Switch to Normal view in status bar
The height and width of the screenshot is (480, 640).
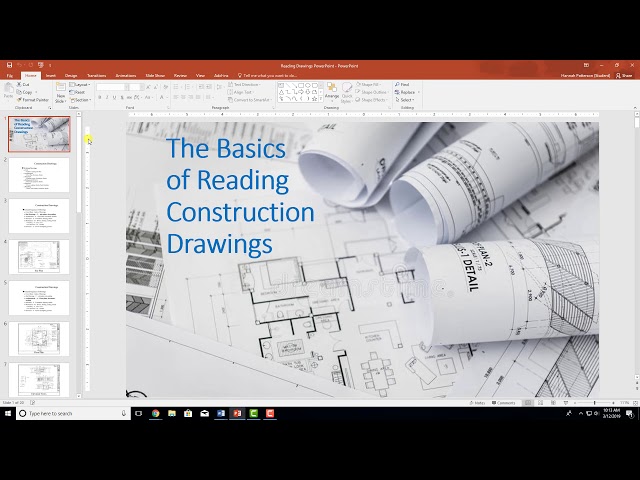click(528, 403)
